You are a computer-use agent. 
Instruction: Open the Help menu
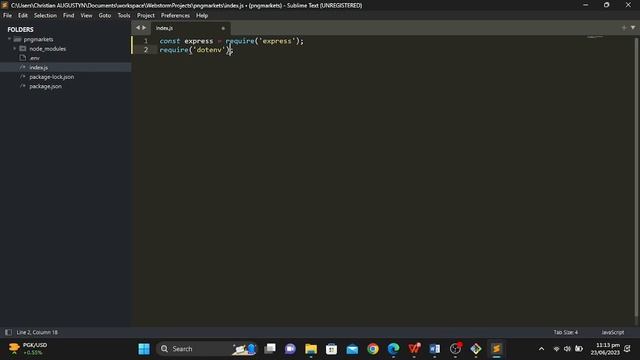pos(202,16)
